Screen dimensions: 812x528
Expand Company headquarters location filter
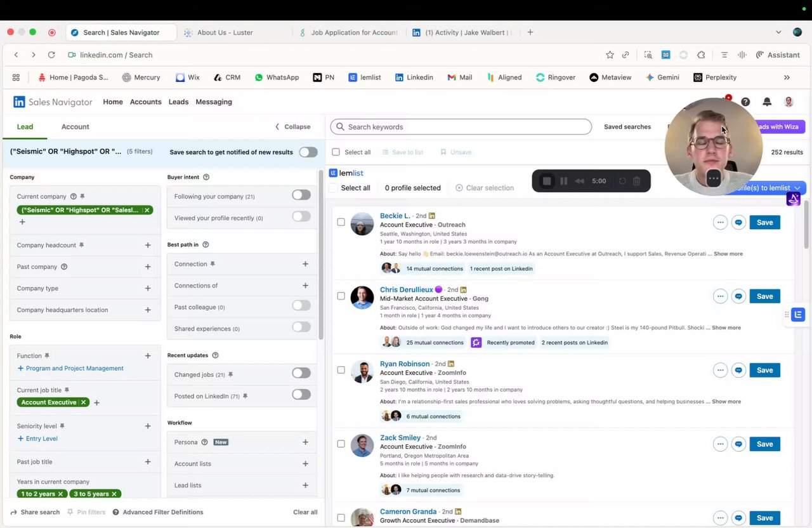tap(148, 310)
